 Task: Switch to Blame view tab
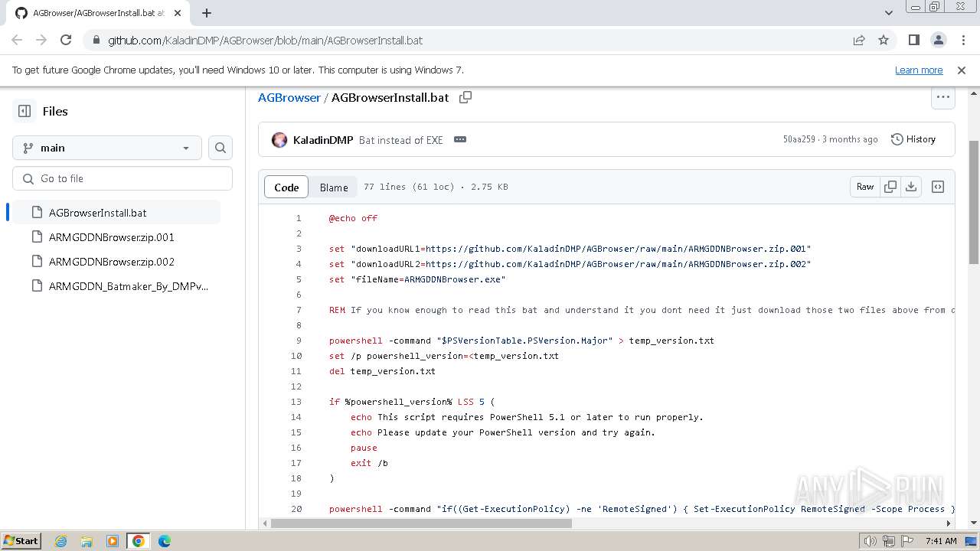[x=334, y=187]
